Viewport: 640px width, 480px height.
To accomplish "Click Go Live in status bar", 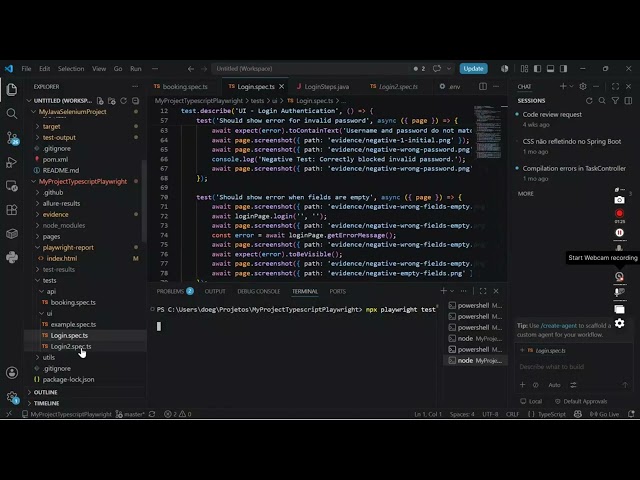I will (x=604, y=414).
